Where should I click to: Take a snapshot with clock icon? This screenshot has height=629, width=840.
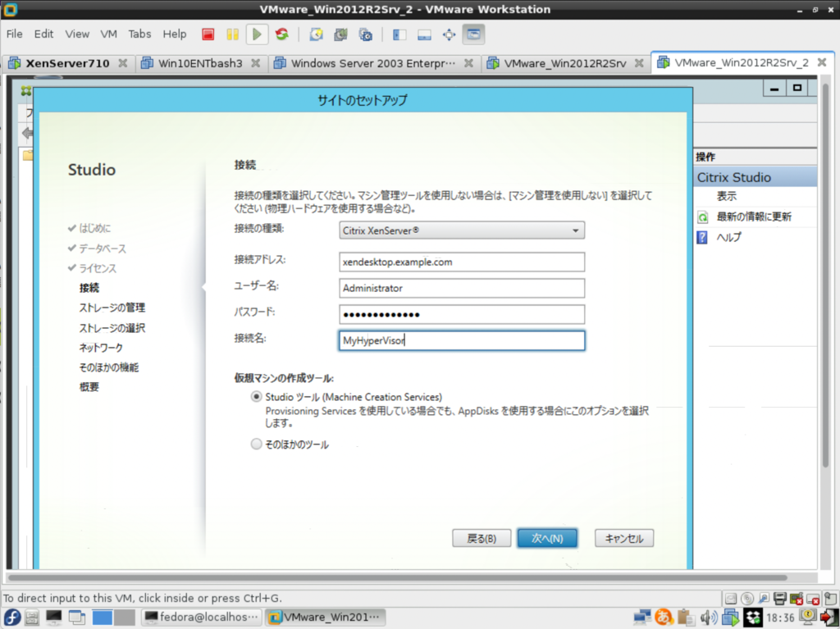(x=316, y=34)
